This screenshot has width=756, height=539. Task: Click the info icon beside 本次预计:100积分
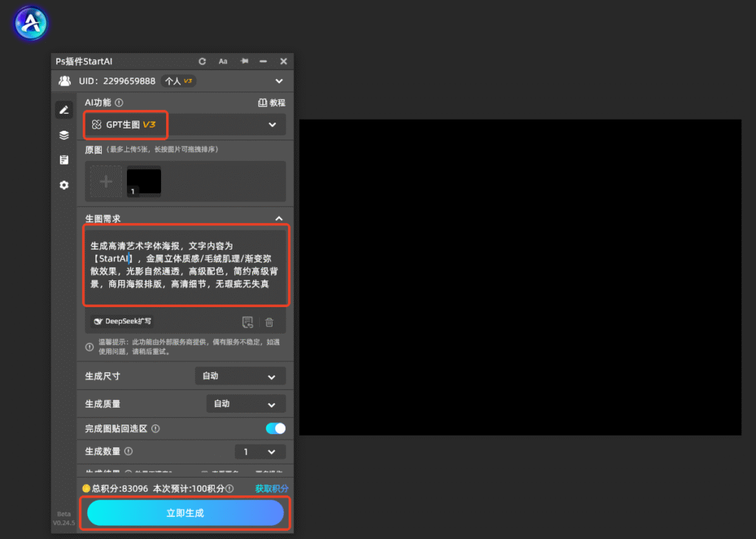(230, 488)
